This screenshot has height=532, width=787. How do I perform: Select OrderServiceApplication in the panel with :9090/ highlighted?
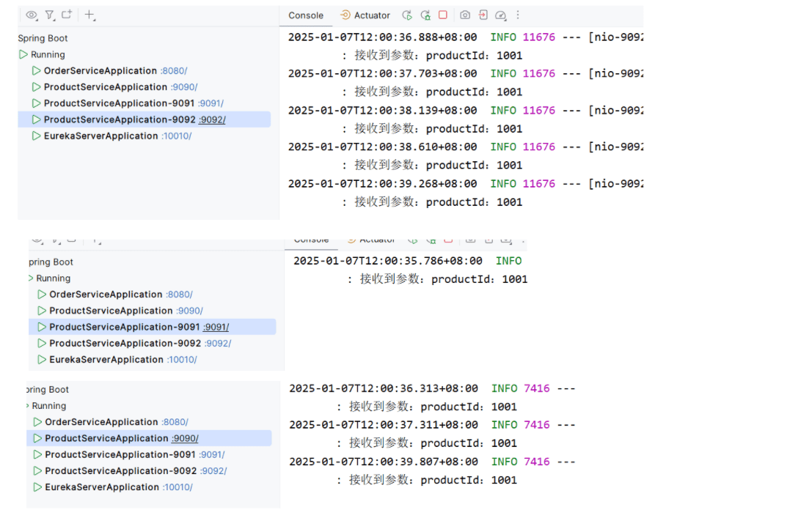pyautogui.click(x=101, y=422)
